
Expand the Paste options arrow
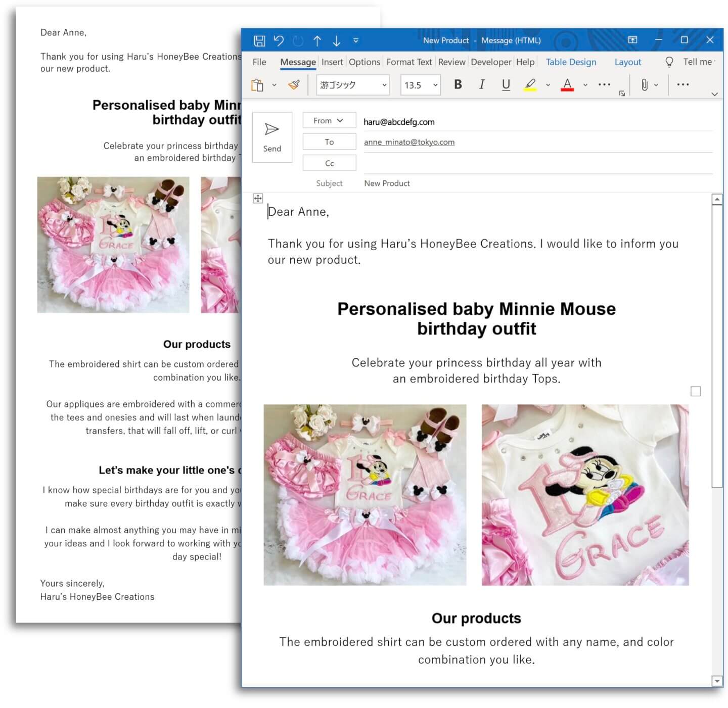click(x=274, y=85)
